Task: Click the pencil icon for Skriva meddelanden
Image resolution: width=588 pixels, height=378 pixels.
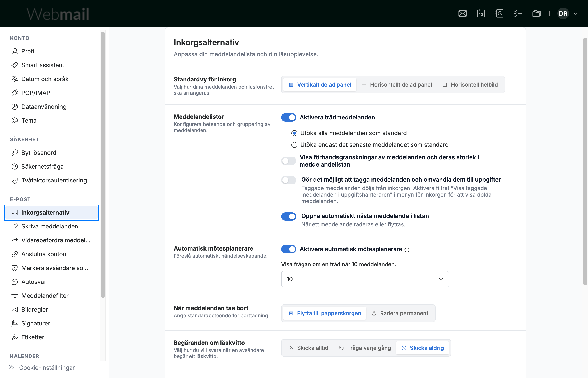Action: [x=15, y=226]
